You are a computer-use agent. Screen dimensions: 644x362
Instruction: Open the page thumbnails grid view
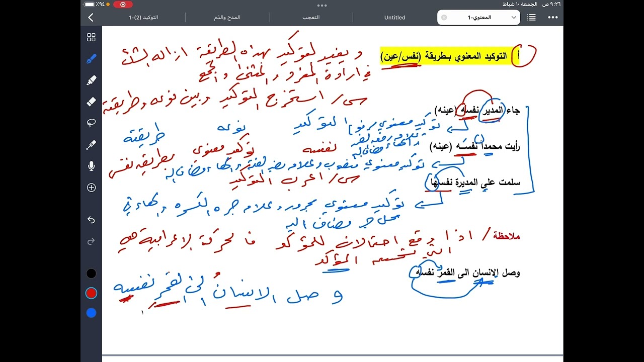coord(91,37)
